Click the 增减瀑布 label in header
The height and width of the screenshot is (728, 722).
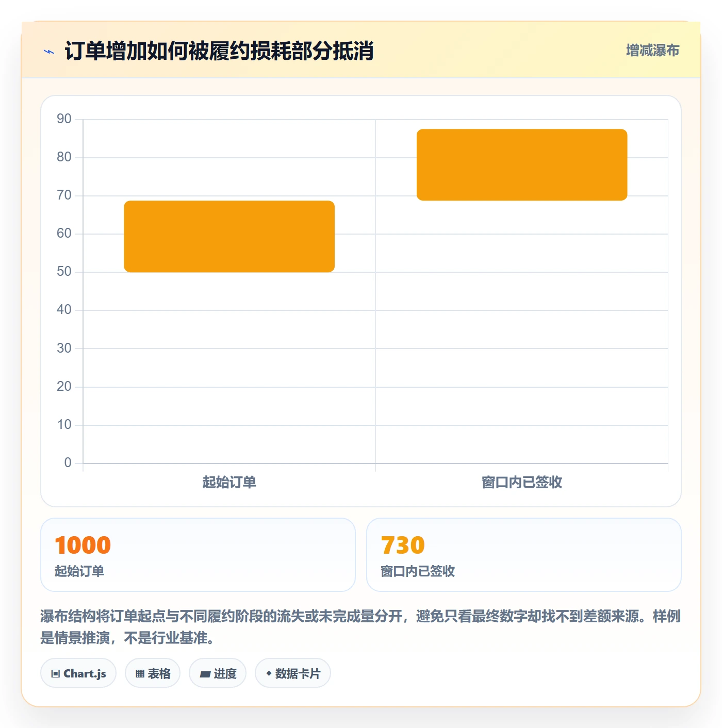(652, 51)
